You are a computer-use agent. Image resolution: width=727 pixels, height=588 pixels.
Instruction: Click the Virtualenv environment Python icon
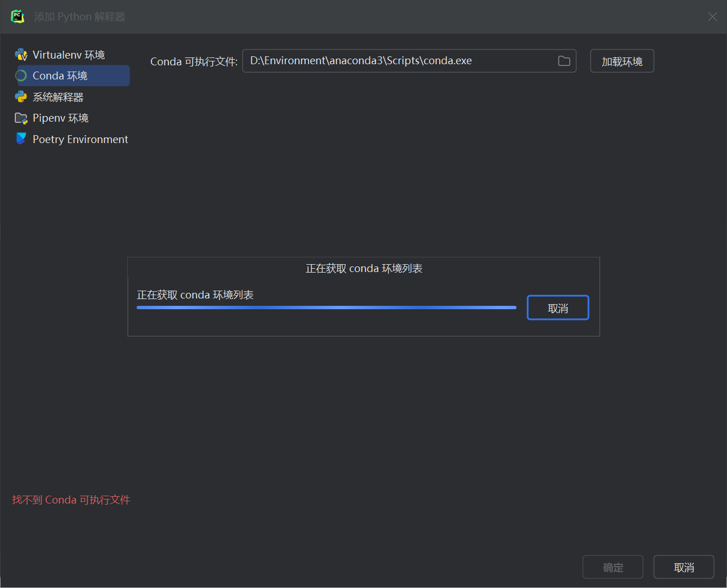tap(21, 55)
